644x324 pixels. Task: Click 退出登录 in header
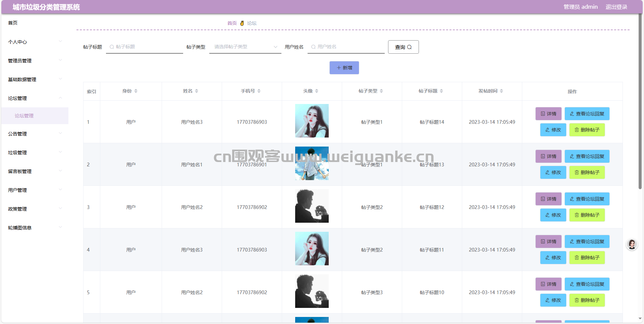coord(616,7)
